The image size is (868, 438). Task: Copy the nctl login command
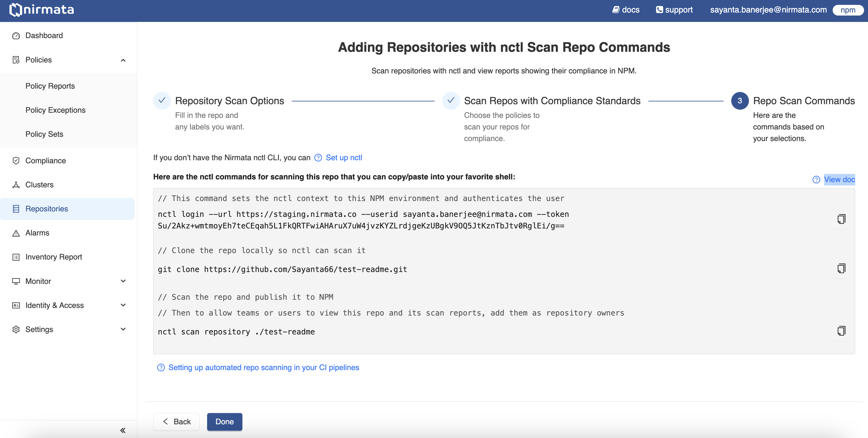[841, 219]
